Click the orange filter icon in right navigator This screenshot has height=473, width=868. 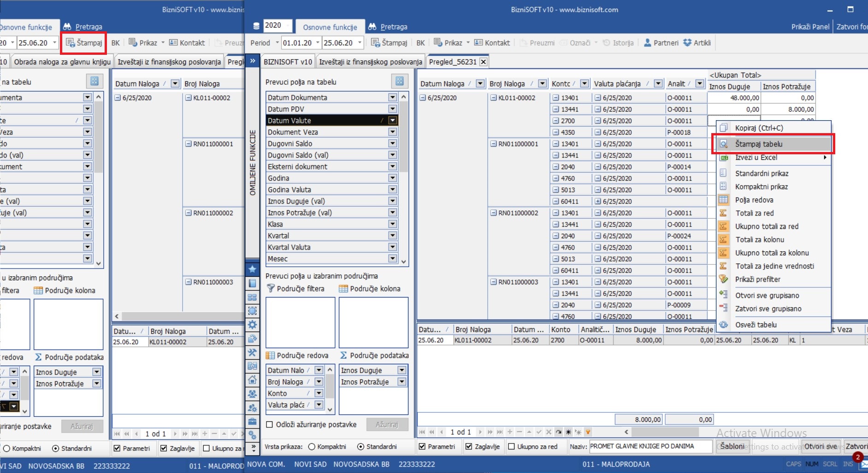pos(588,432)
